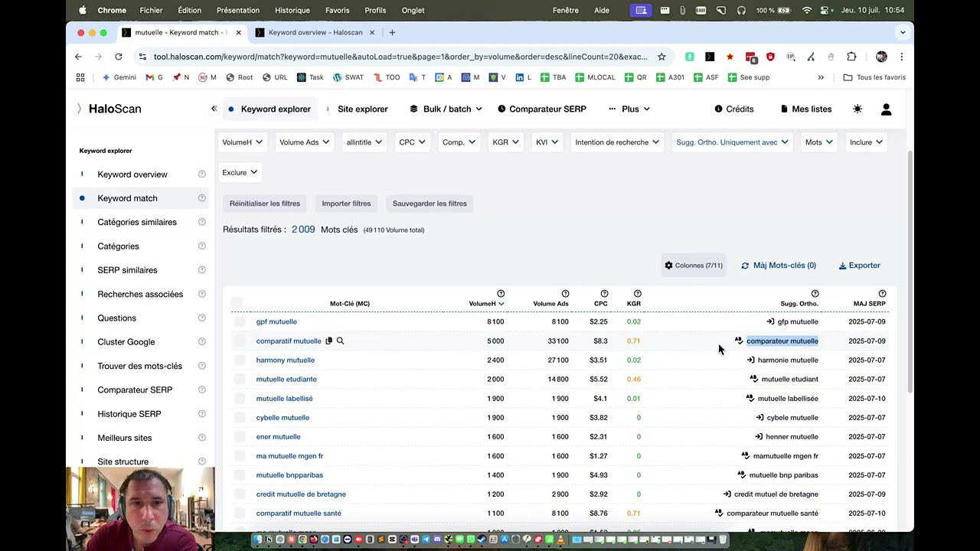Expand the VolumeH filter dropdown
The image size is (980, 551).
(243, 142)
